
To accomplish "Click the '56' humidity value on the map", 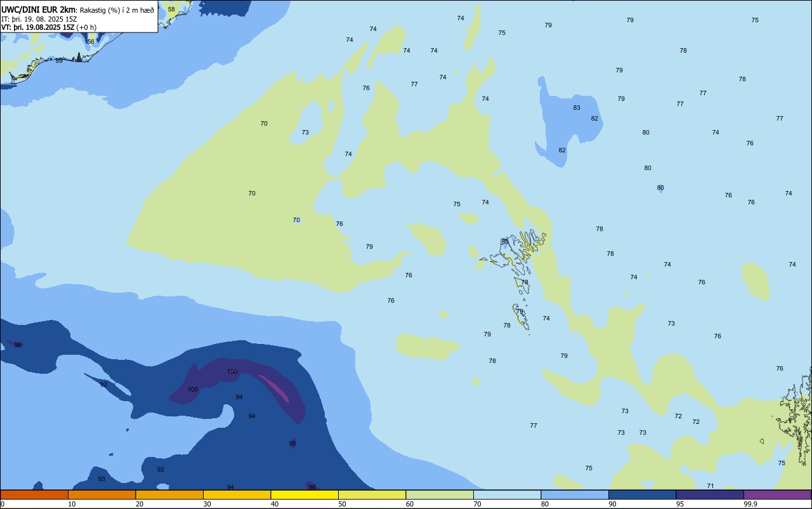I will point(91,41).
